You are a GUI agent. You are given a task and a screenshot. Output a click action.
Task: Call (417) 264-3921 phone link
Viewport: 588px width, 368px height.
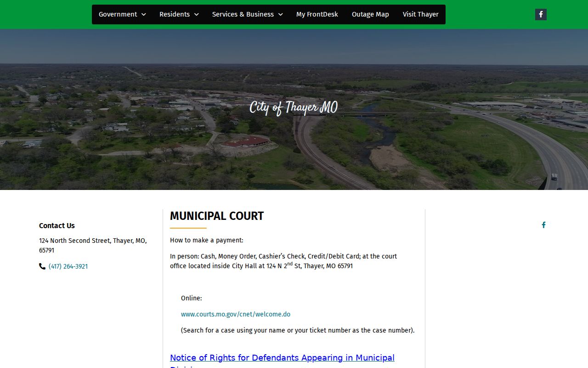tap(68, 266)
